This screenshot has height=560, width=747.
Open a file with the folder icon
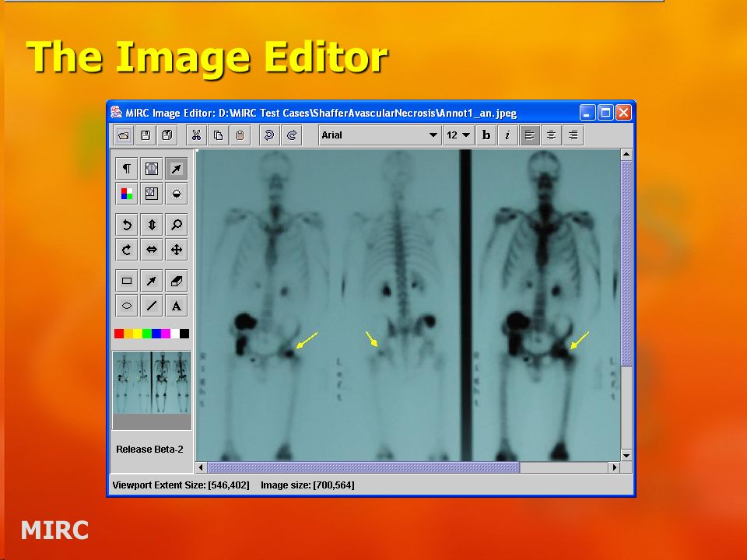(x=124, y=135)
